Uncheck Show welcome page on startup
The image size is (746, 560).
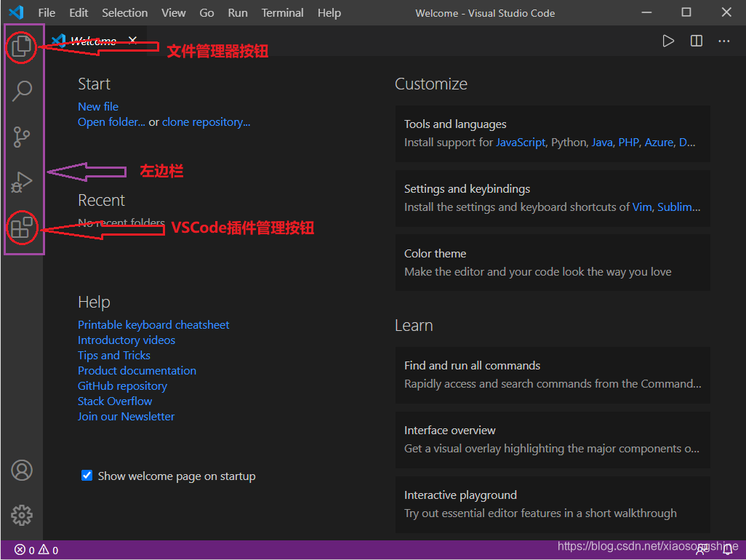point(87,476)
